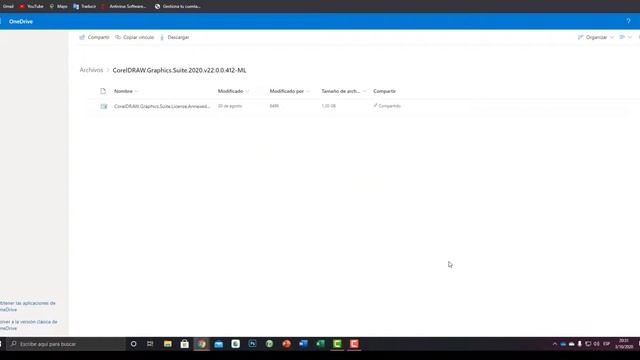
Task: Click the file type column icon
Action: [x=103, y=91]
